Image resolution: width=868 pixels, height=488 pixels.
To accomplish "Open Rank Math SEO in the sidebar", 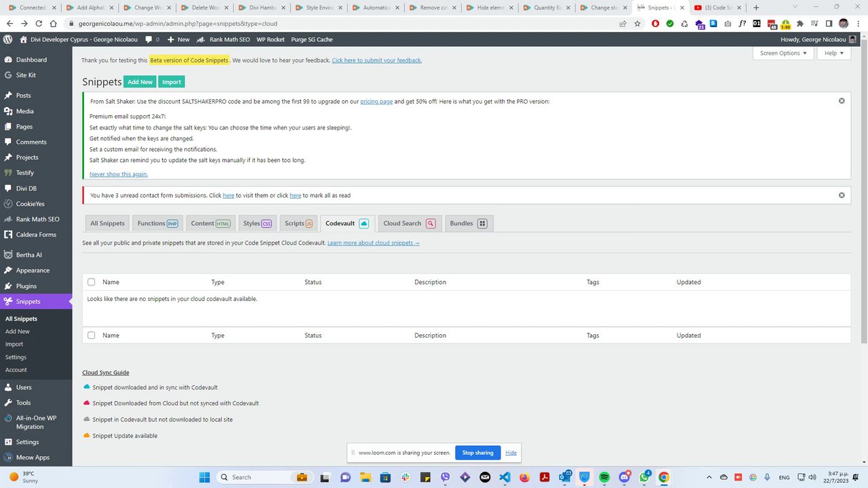I will click(x=36, y=219).
